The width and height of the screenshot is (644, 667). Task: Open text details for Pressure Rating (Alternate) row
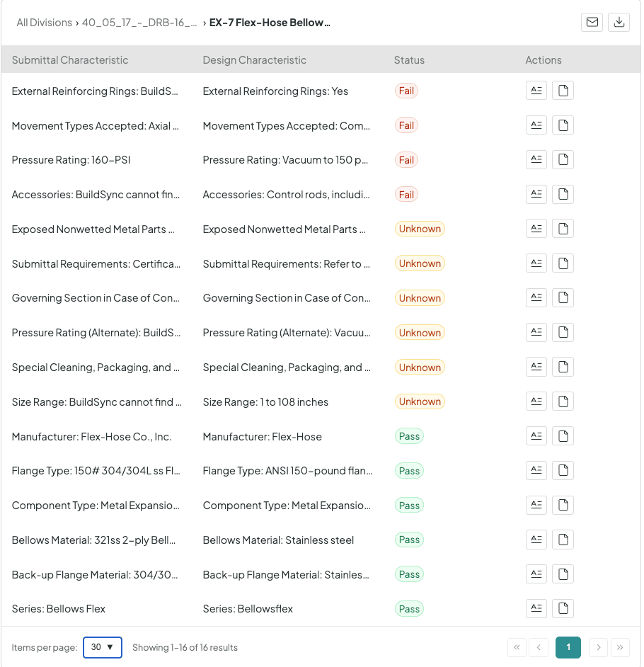click(536, 332)
